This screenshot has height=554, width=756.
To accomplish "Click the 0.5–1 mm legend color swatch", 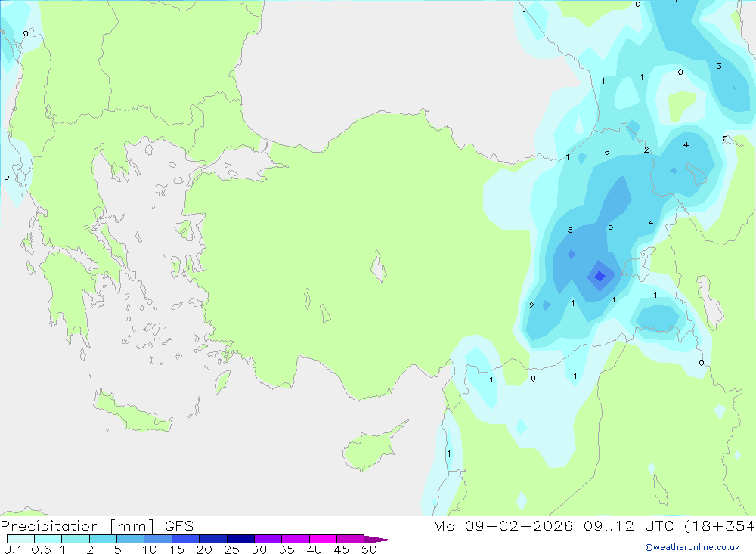I will coord(48,539).
